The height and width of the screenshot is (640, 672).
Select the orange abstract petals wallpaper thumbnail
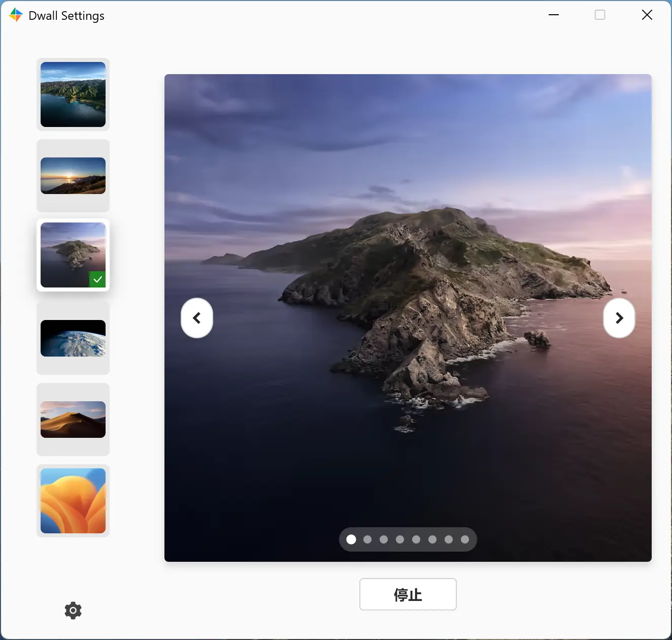[73, 501]
